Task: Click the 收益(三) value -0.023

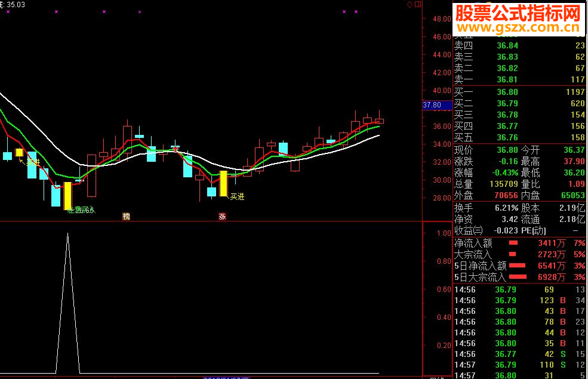Action: click(506, 230)
